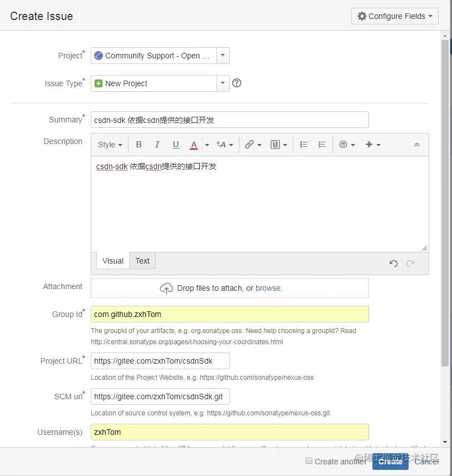
Task: Insert a bulleted list
Action: [x=304, y=145]
